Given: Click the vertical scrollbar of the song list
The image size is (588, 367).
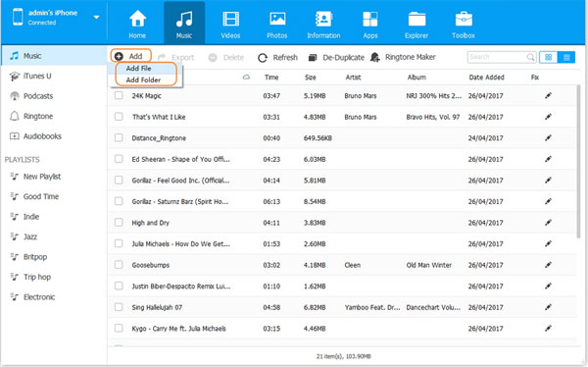Looking at the screenshot, I should point(578,162).
